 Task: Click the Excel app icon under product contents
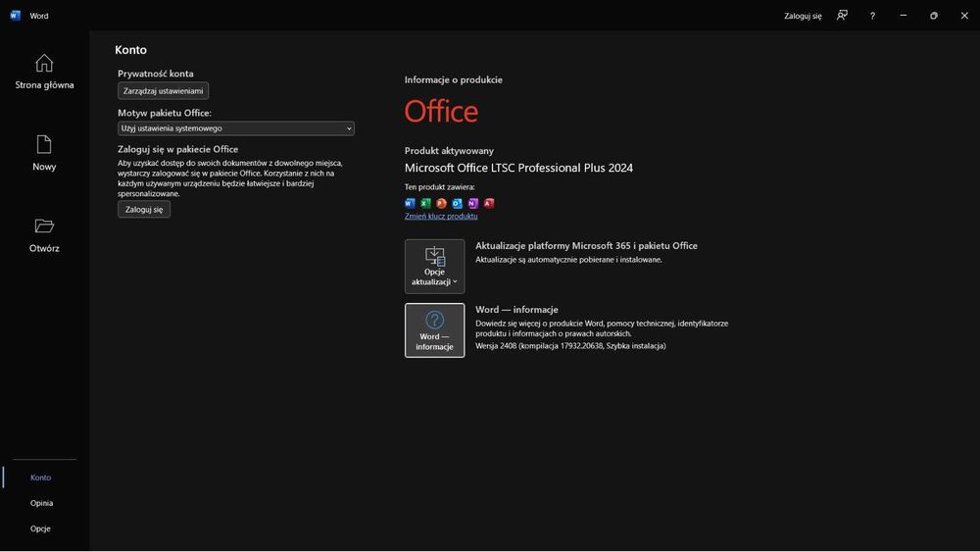[x=425, y=203]
